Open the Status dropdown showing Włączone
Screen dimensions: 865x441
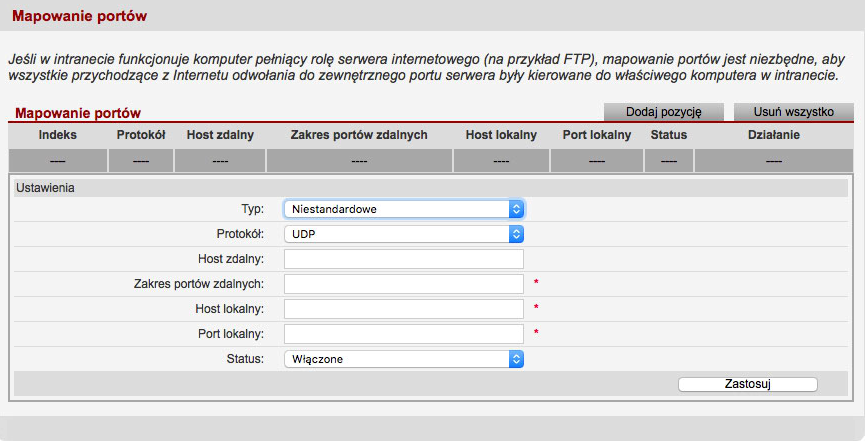(x=404, y=359)
